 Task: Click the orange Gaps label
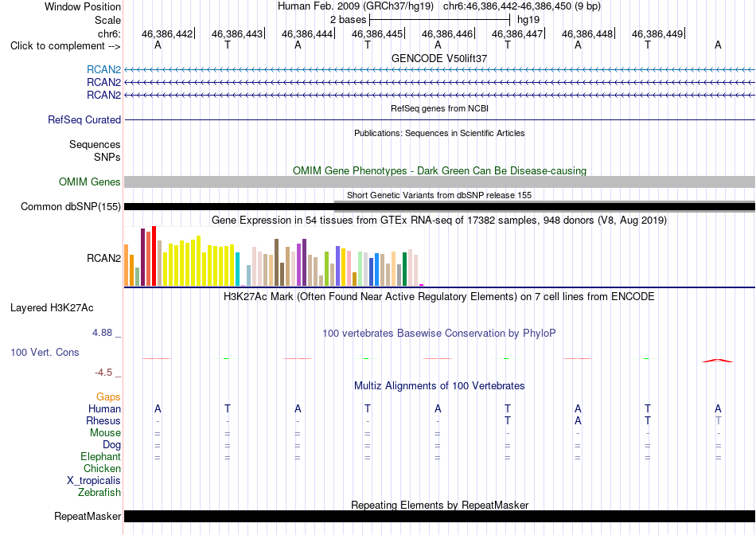[x=108, y=396]
